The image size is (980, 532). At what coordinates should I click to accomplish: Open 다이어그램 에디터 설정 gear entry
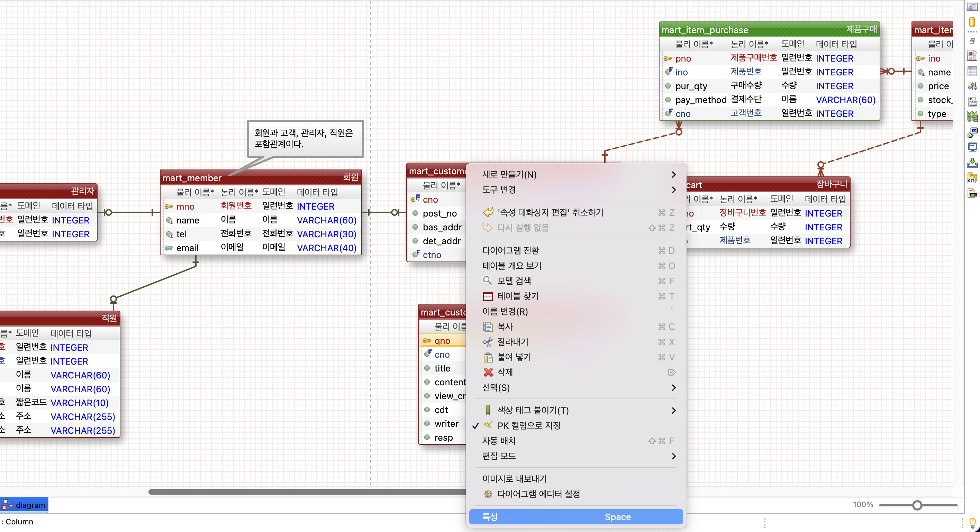(x=576, y=494)
